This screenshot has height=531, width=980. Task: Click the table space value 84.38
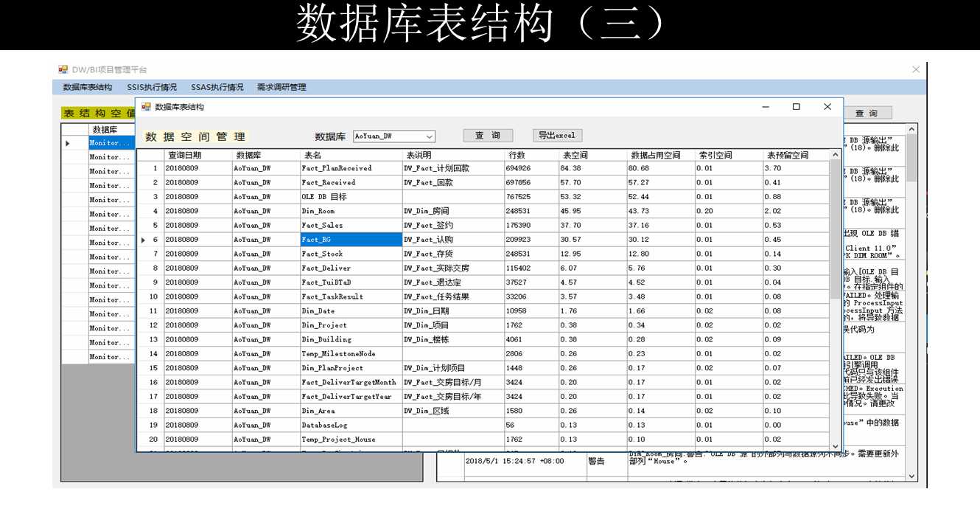pos(592,168)
